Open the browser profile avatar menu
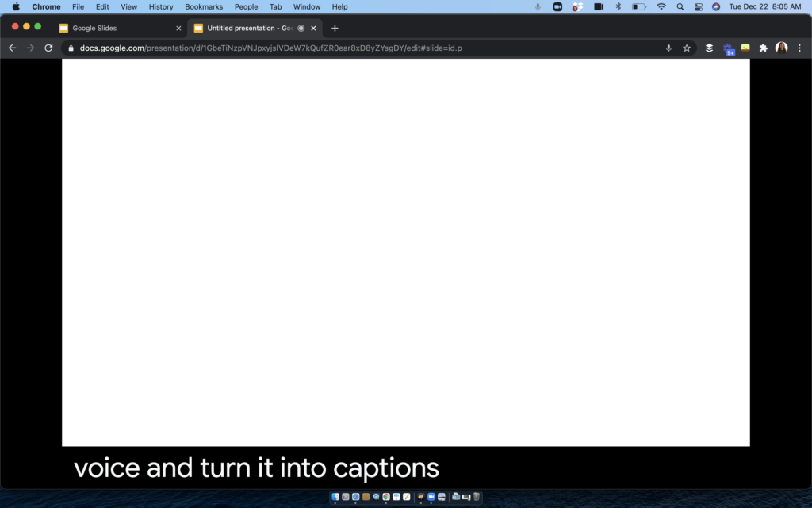The height and width of the screenshot is (508, 812). click(782, 48)
